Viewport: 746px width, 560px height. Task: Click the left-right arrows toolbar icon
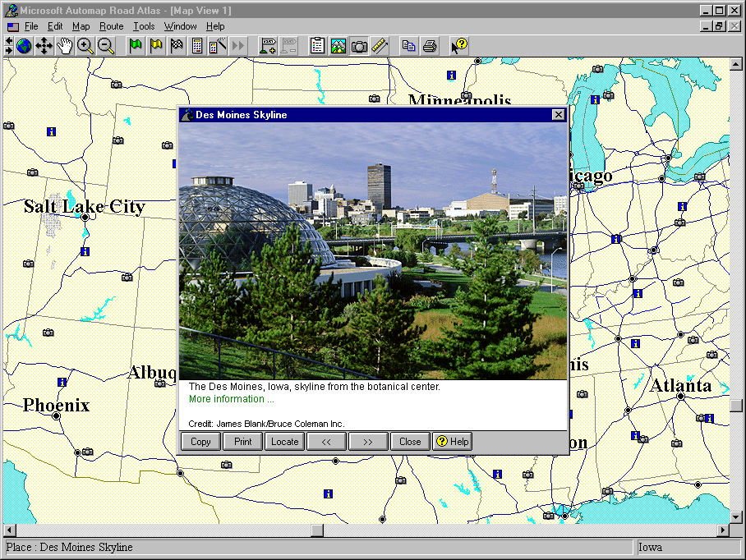coord(8,46)
